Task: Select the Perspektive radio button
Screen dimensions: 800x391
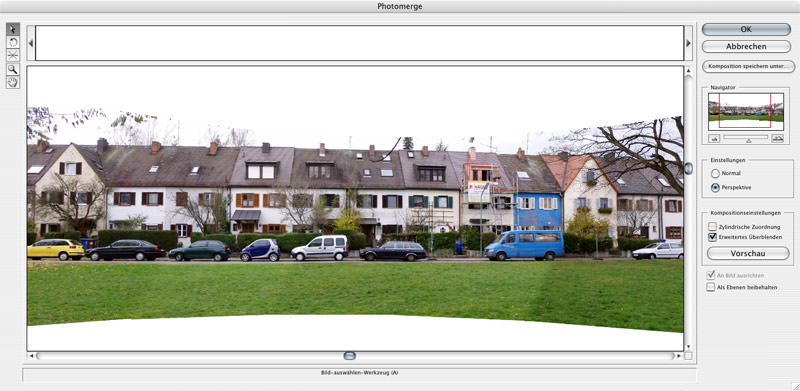Action: coord(715,188)
